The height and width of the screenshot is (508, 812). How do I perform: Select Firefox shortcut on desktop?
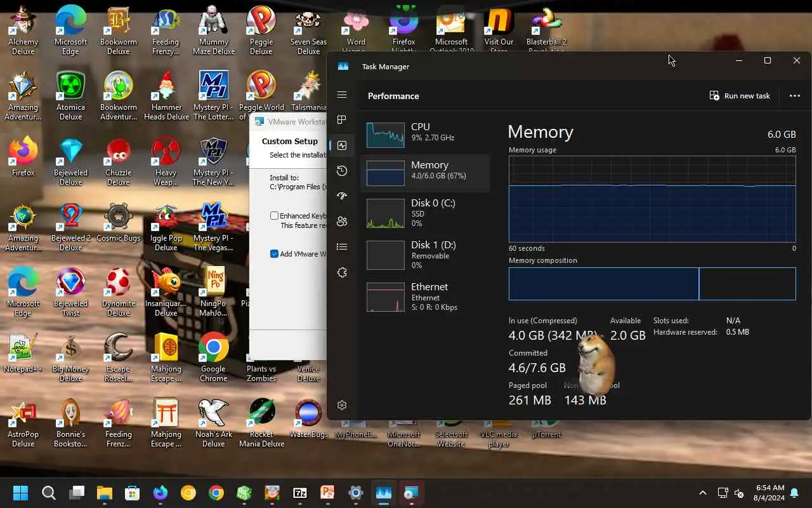point(23,157)
